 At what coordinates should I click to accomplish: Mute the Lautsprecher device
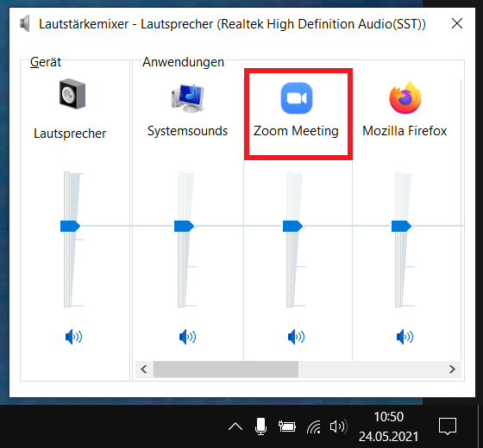point(73,337)
